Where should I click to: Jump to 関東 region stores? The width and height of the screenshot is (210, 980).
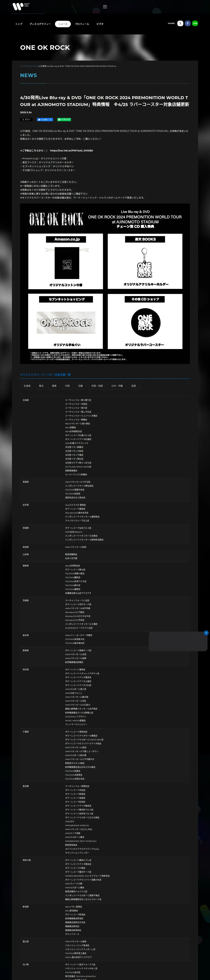click(54, 386)
